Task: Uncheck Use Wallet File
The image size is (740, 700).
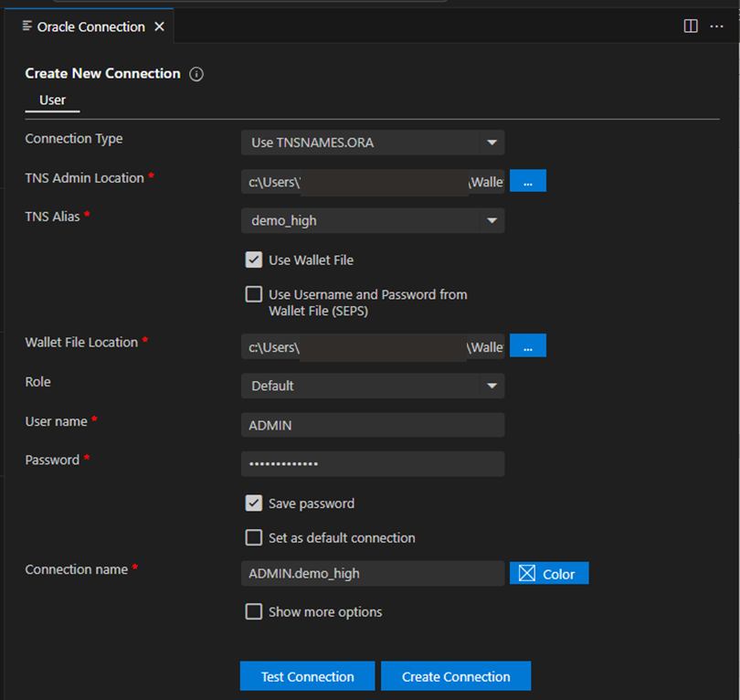Action: coord(253,260)
